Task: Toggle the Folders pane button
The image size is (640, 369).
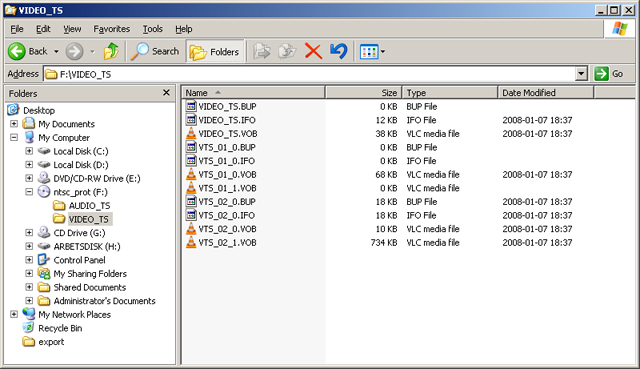Action: point(215,52)
